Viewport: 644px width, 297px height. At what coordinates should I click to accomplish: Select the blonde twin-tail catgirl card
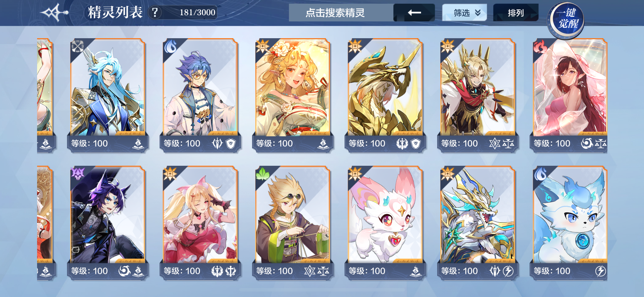point(200,222)
